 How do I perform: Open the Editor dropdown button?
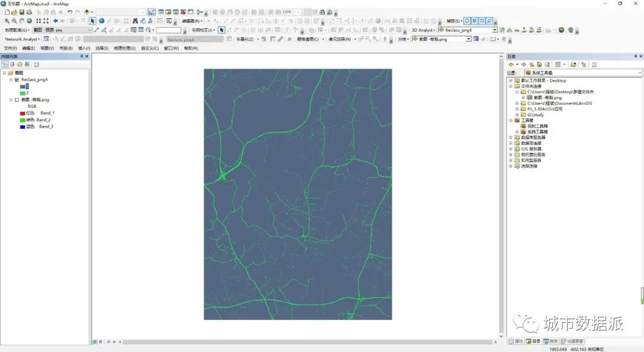click(x=192, y=21)
